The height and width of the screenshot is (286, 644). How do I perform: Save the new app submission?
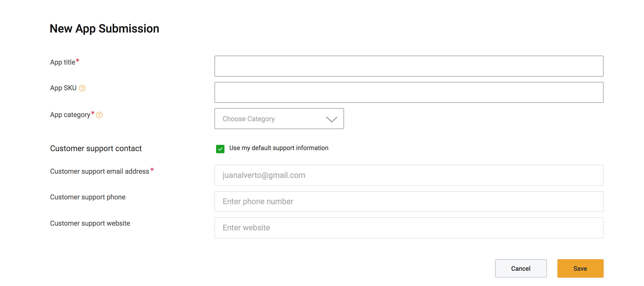581,268
